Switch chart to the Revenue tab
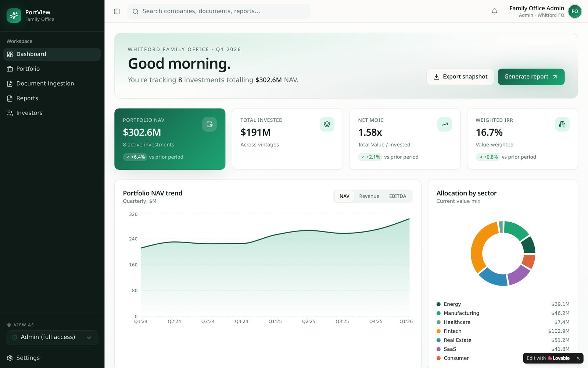 (369, 196)
